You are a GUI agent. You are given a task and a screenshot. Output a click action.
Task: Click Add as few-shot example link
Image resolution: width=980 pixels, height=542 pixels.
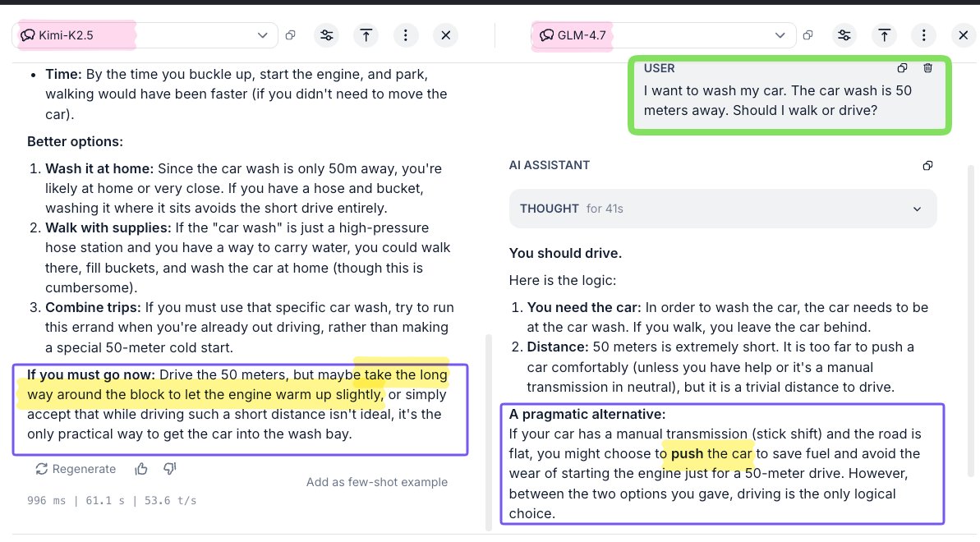(377, 482)
